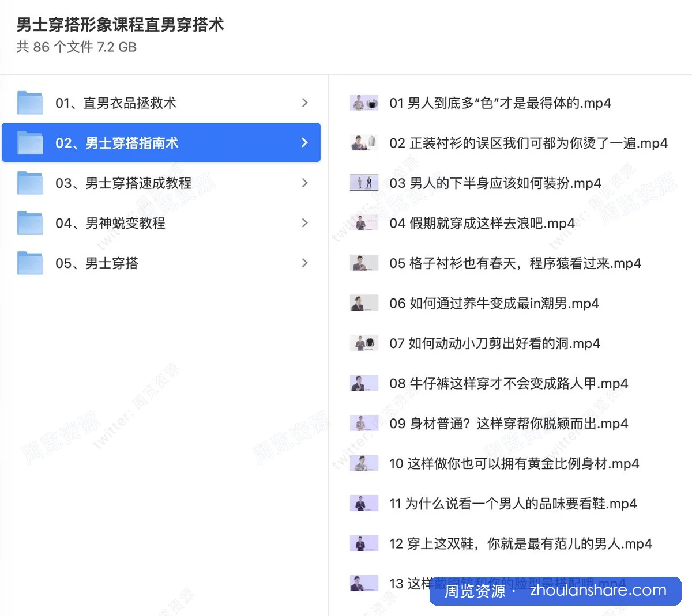Click the thumbnail of 09 身材普通 video
The image size is (692, 616).
(x=364, y=424)
